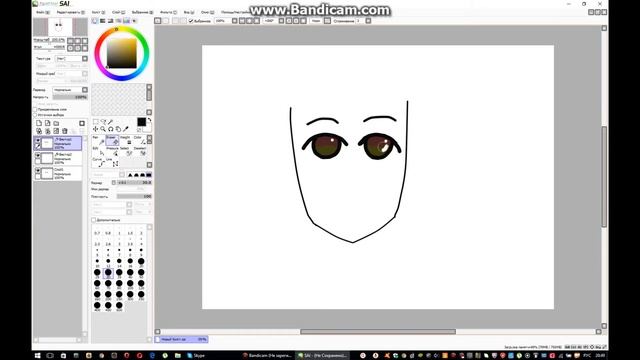Hide the Слой1 layer
The width and height of the screenshot is (640, 360).
pos(38,171)
